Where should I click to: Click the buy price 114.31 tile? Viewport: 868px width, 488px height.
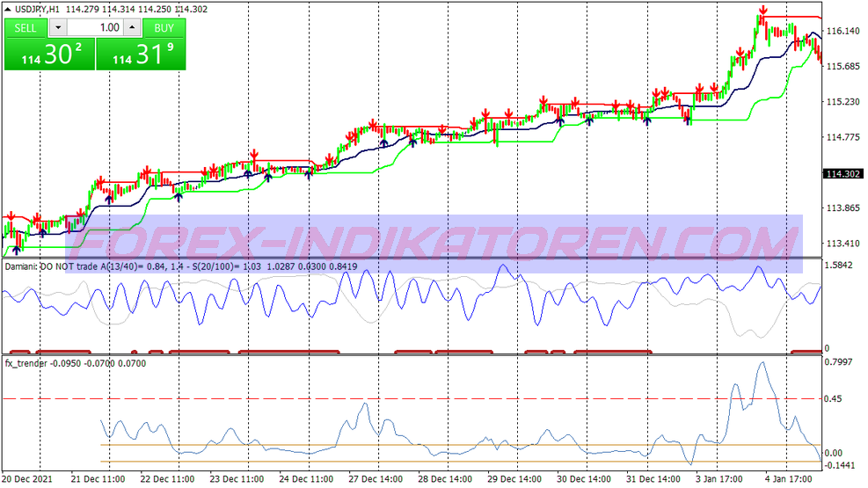click(x=142, y=55)
